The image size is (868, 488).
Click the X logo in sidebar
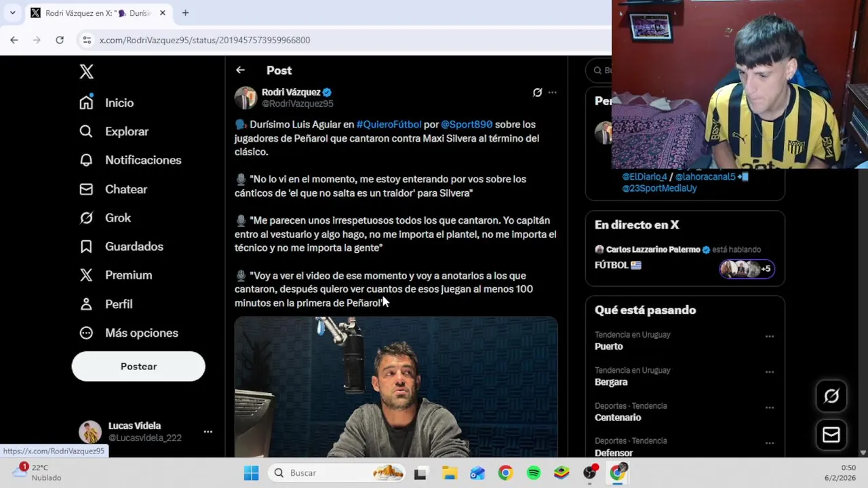click(86, 71)
